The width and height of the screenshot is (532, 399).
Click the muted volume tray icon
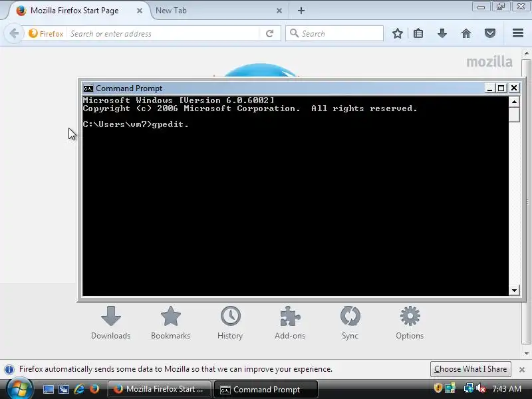[481, 388]
